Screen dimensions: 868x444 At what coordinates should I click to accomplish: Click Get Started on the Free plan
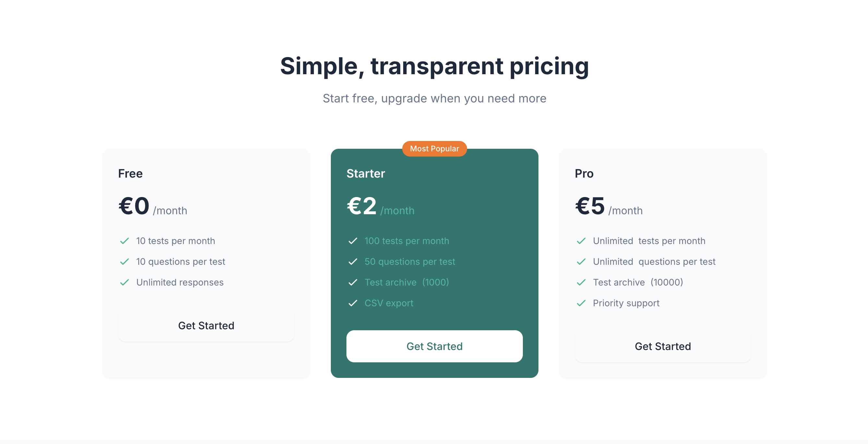(x=206, y=325)
